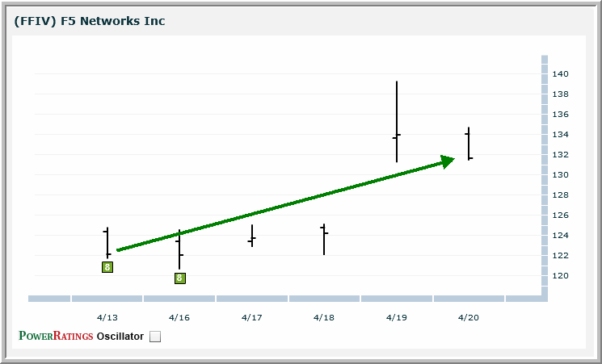Click the Oscillator label text

pyautogui.click(x=120, y=337)
